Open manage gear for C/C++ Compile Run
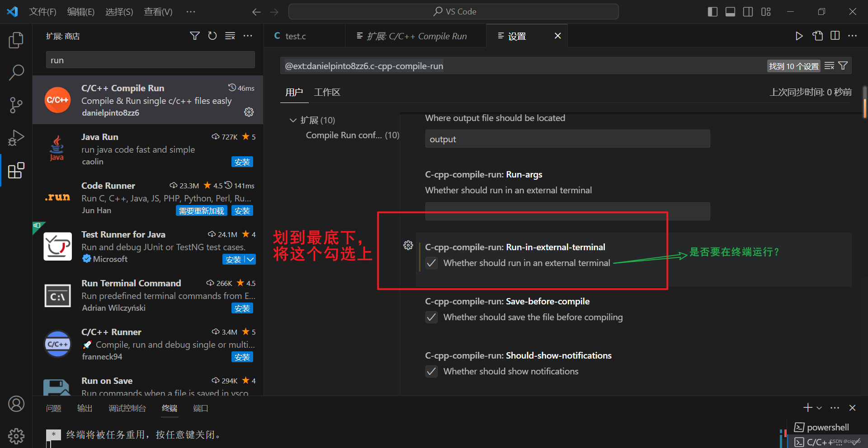The width and height of the screenshot is (868, 448). 249,112
